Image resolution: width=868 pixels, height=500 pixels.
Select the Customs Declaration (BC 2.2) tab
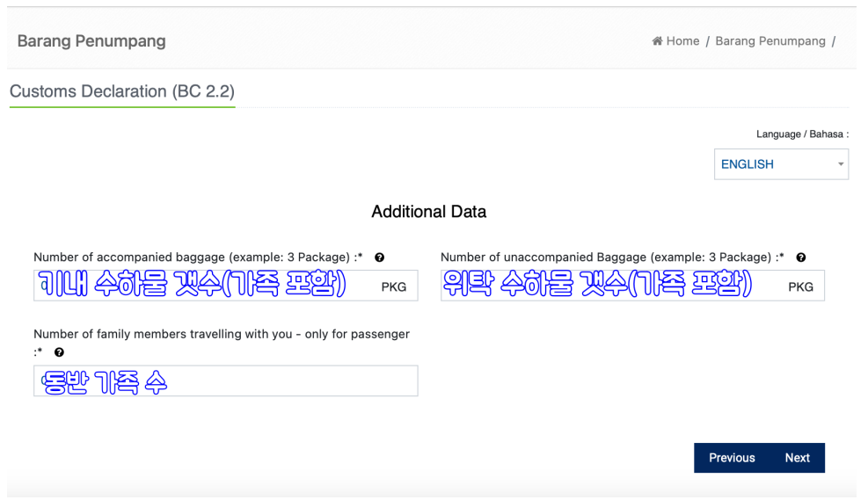click(x=122, y=91)
